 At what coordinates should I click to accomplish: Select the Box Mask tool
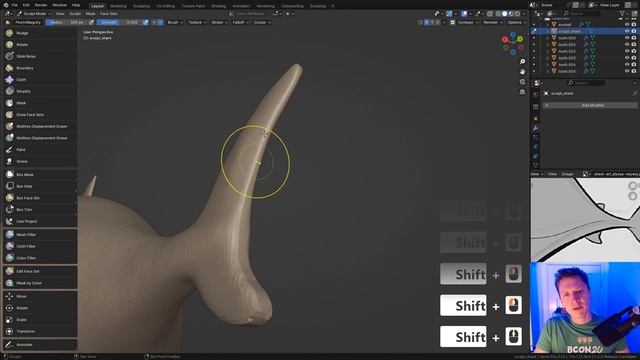40,175
